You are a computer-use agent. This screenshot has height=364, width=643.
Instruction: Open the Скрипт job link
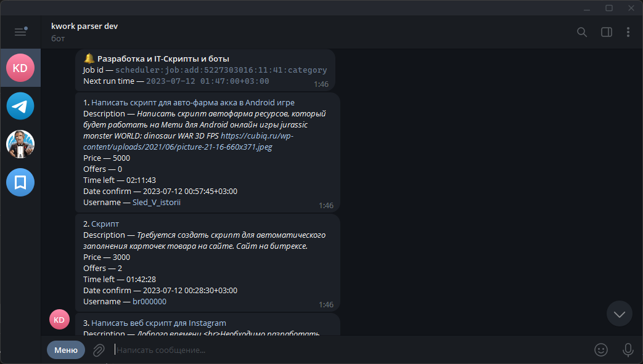[105, 224]
